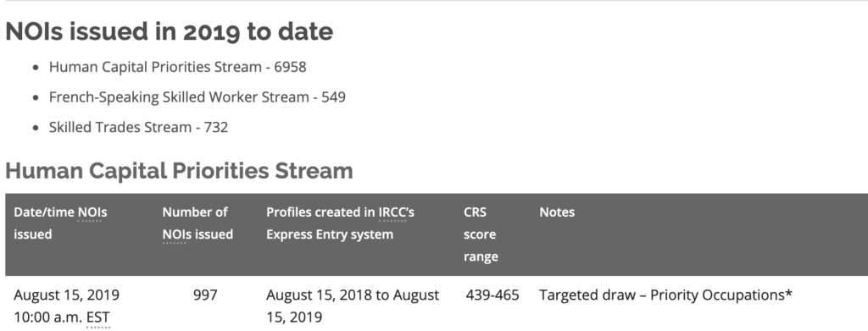Viewport: 868px width, 331px height.
Task: Click the "Date/time" column header text
Action: coord(44,212)
